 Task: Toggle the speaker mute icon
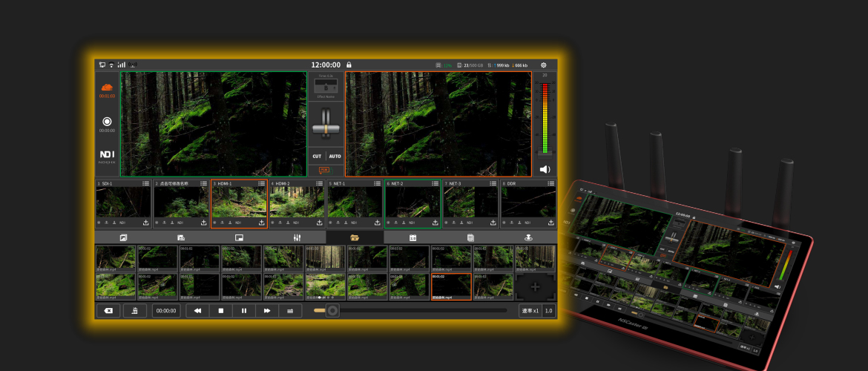(x=545, y=169)
